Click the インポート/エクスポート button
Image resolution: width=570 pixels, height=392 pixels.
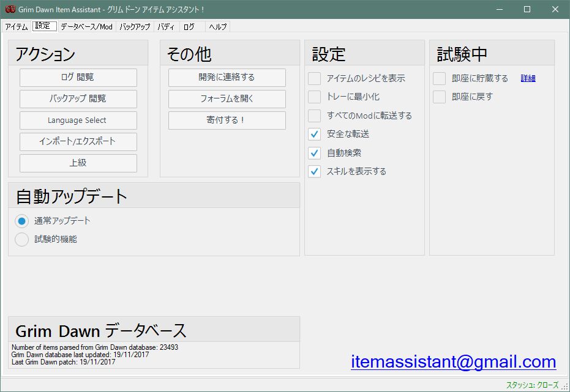[78, 141]
